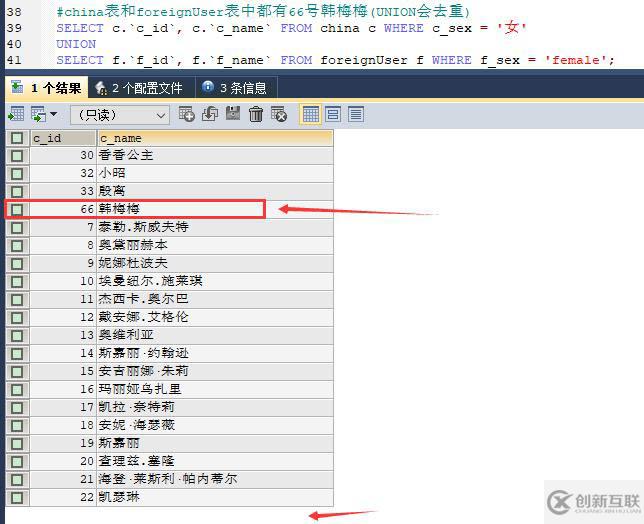Click the duplicate current row icon
Screen dimensions: 644x524
210,114
